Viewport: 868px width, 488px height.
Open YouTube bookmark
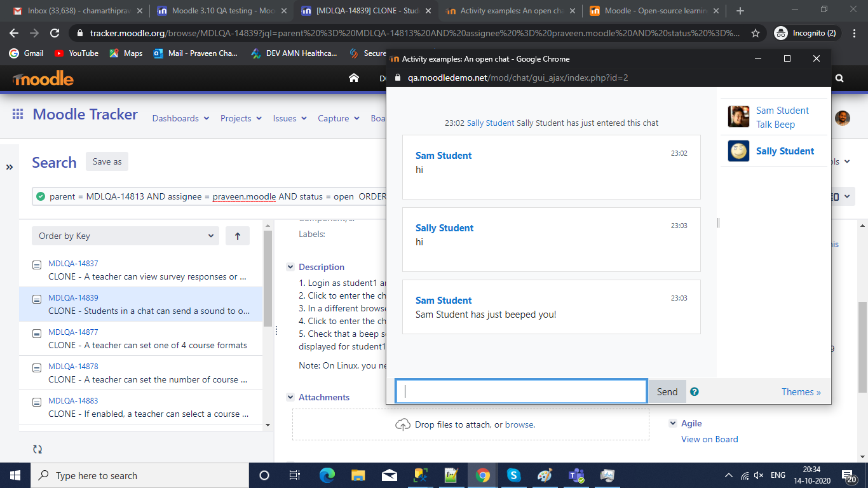point(76,53)
